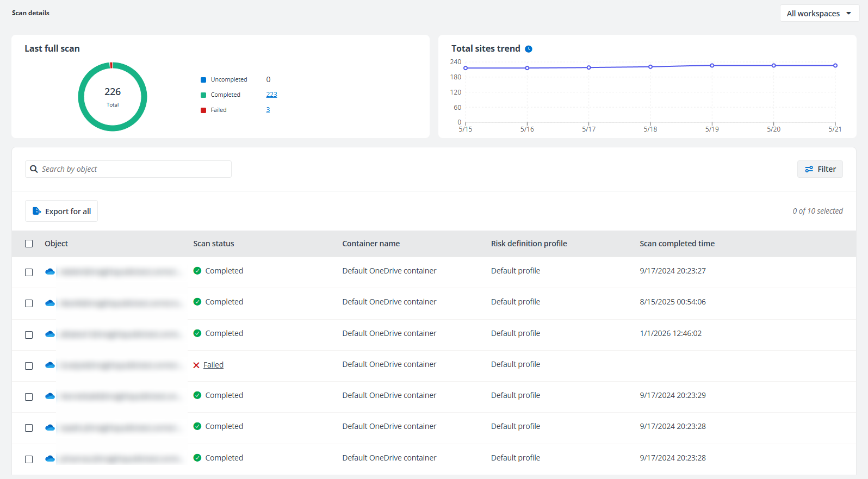Screen dimensions: 868x479
Task: Click the 0 of 10 selected text
Action: tap(817, 211)
